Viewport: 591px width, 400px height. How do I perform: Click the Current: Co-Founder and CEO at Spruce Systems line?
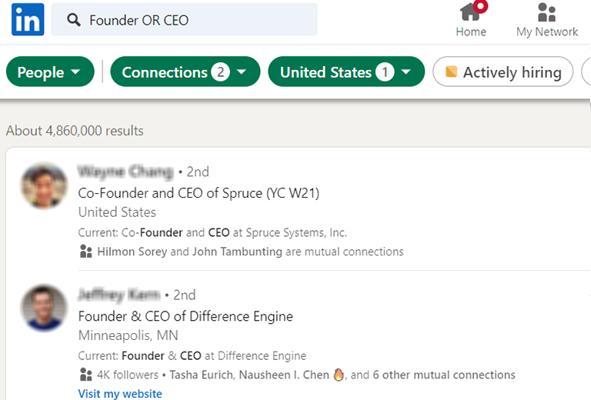click(212, 233)
